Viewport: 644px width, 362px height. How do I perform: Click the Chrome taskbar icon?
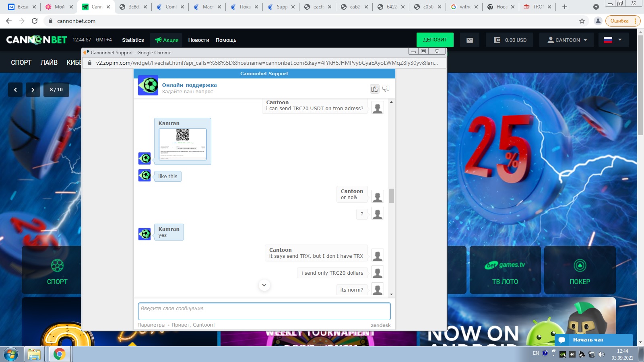60,354
